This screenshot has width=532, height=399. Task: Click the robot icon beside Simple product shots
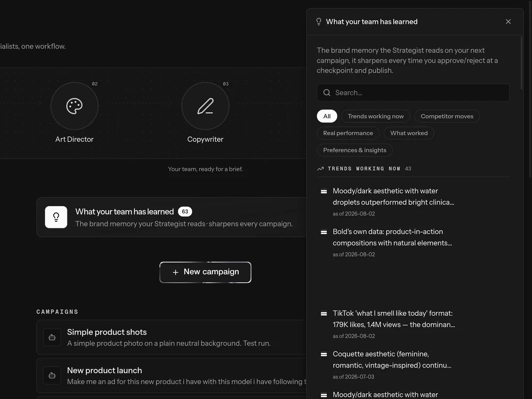52,337
